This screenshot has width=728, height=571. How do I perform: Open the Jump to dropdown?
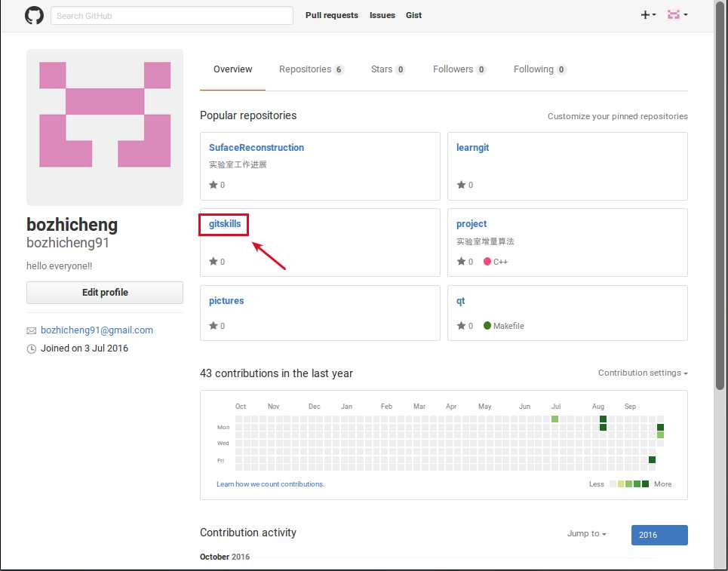click(x=587, y=534)
